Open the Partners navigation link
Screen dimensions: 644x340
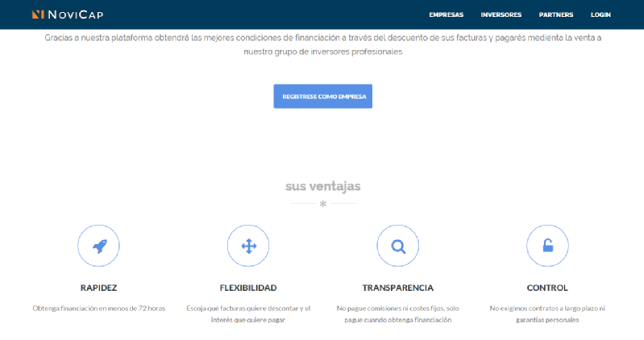pos(556,15)
